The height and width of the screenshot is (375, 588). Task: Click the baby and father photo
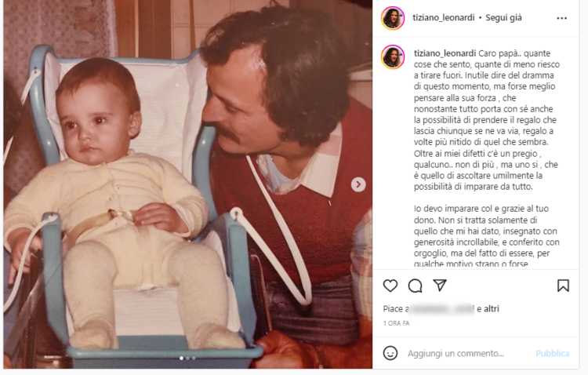pos(188,184)
